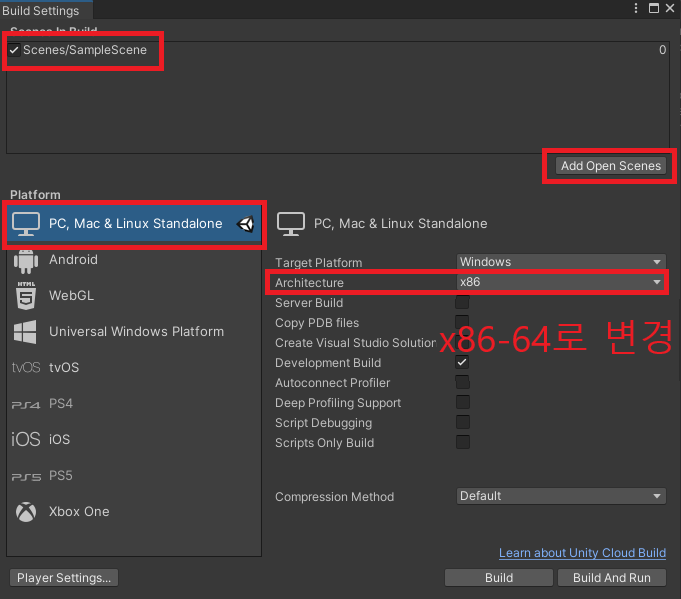681x599 pixels.
Task: Maximize the Build Settings window
Action: (654, 8)
